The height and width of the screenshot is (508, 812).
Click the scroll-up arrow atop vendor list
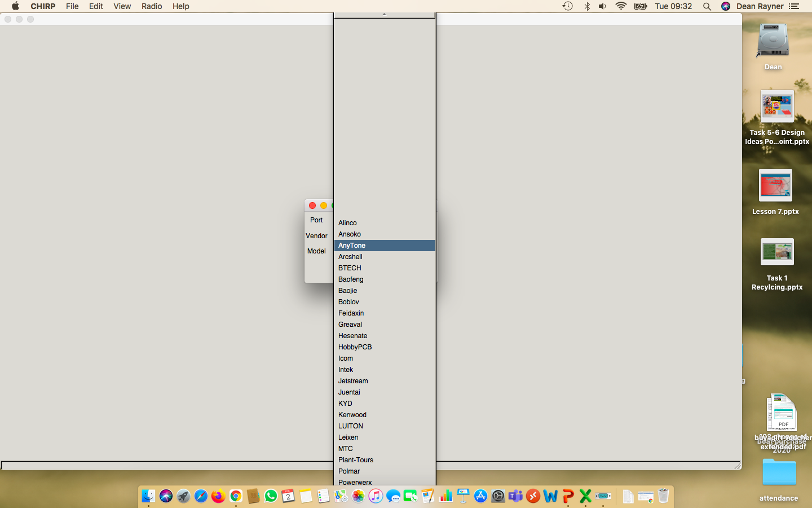(385, 15)
